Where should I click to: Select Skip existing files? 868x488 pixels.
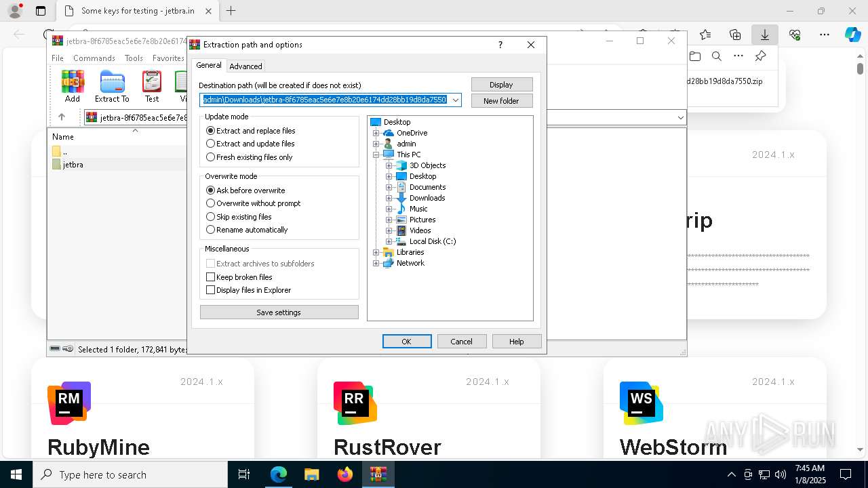tap(239, 217)
